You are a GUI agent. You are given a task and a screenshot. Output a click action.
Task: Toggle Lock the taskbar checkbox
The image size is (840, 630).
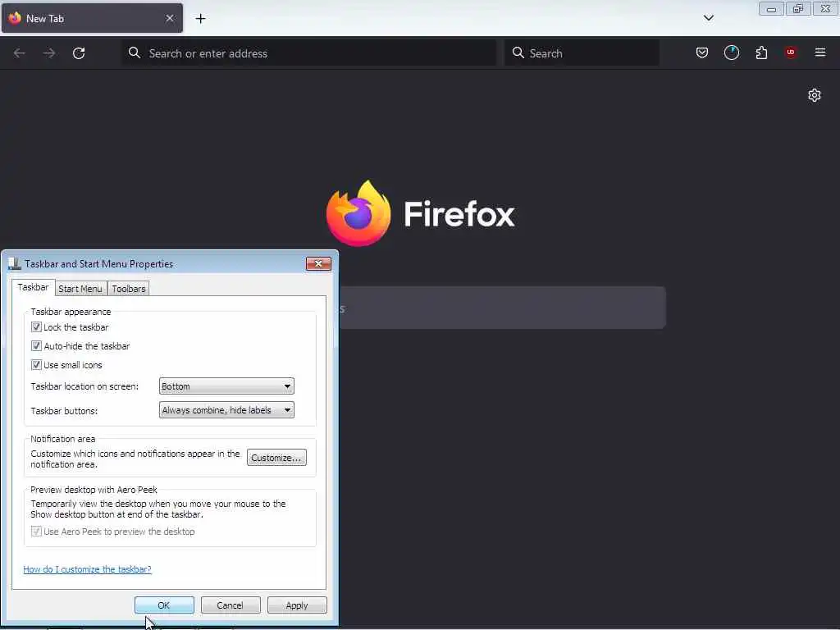[36, 326]
